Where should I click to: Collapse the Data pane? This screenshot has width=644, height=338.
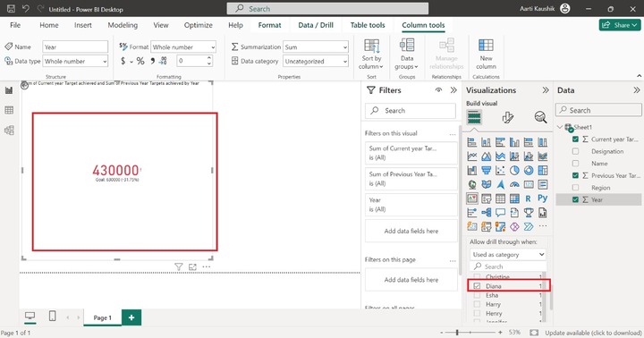[x=636, y=90]
